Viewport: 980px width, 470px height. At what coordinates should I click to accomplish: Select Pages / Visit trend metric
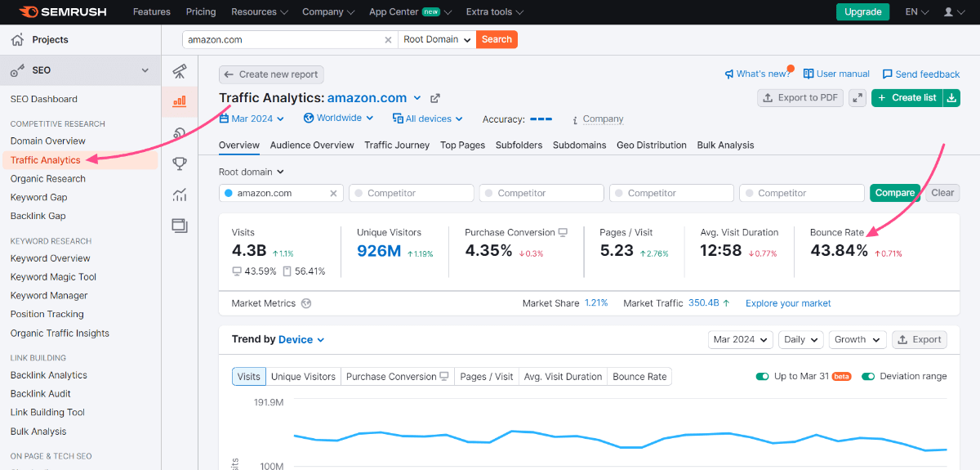pyautogui.click(x=487, y=377)
